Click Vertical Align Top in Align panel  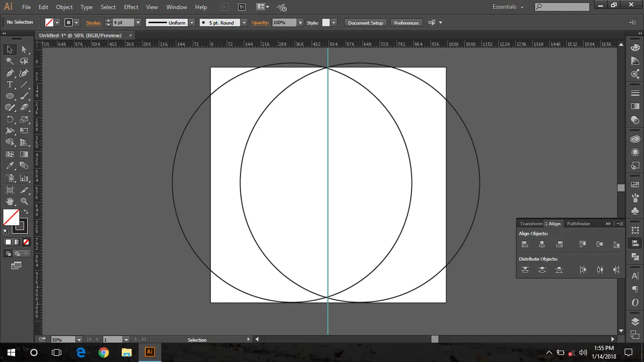pos(583,244)
